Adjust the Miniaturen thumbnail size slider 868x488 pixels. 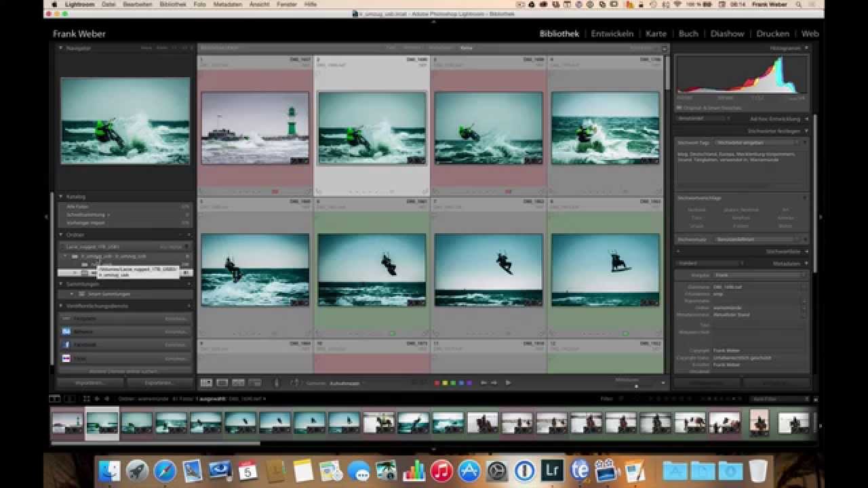[x=636, y=386]
